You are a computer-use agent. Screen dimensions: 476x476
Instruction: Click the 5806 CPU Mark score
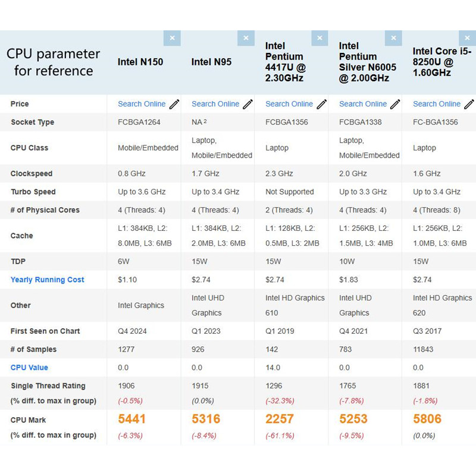click(x=427, y=419)
